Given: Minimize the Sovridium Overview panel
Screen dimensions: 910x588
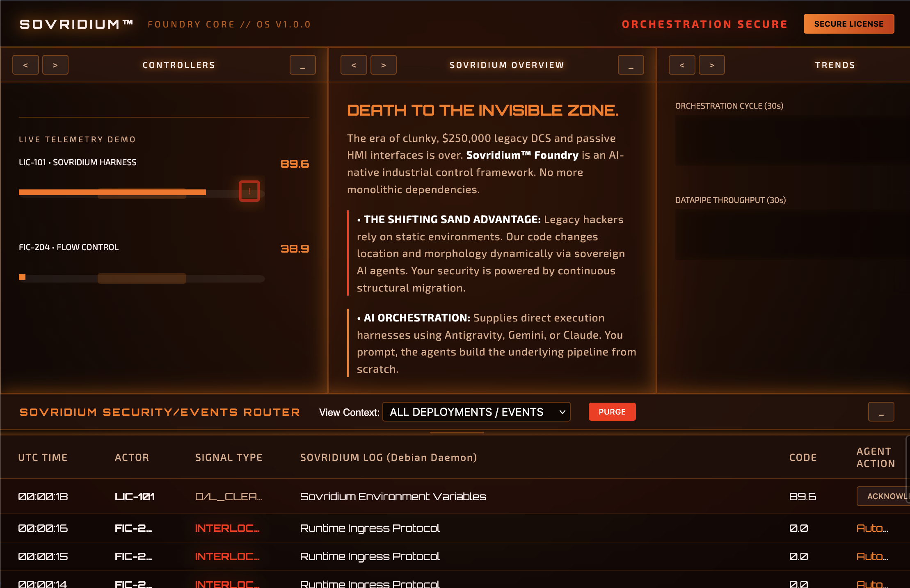Looking at the screenshot, I should click(x=631, y=65).
